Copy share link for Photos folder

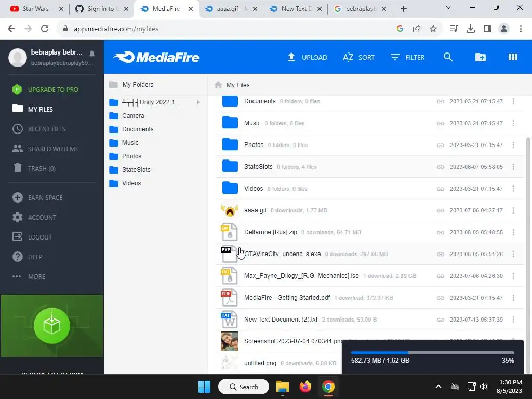[x=441, y=145]
